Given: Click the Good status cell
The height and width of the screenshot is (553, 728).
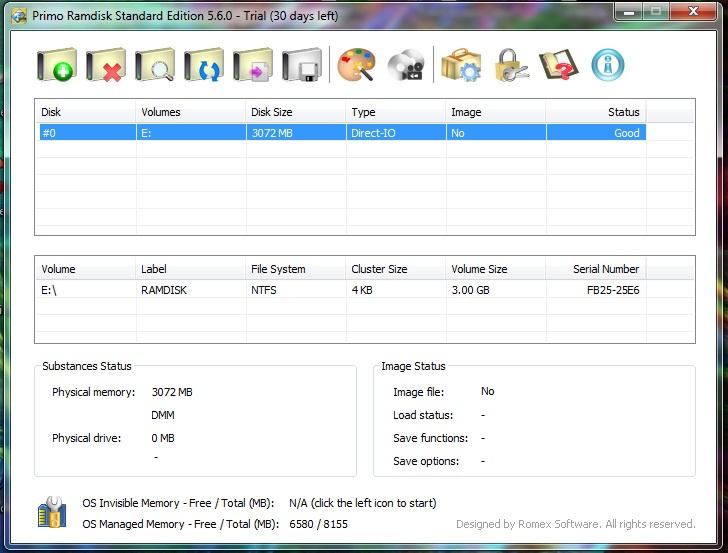Looking at the screenshot, I should pos(596,133).
